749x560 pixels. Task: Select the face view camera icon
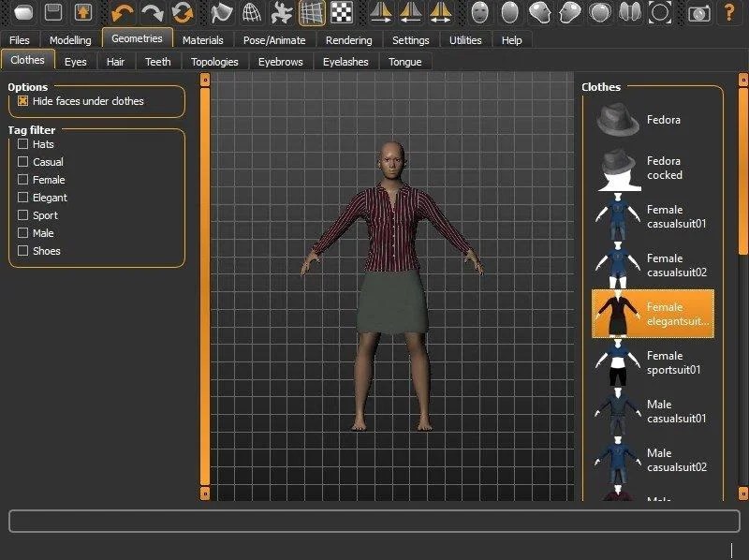[479, 12]
